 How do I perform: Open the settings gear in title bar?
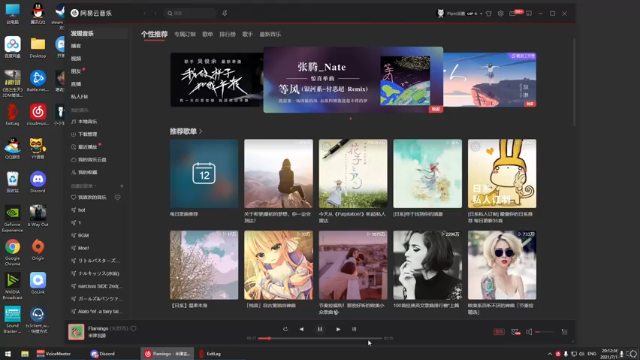click(500, 13)
